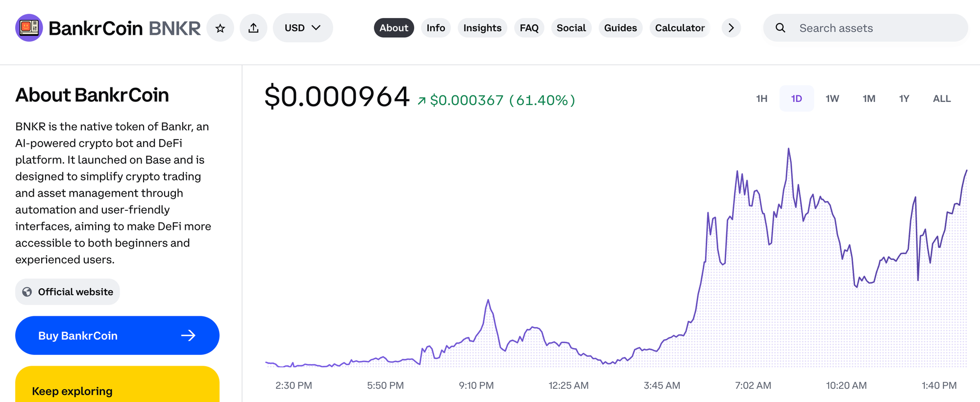Click the globe icon on Official website
The image size is (980, 402).
27,292
